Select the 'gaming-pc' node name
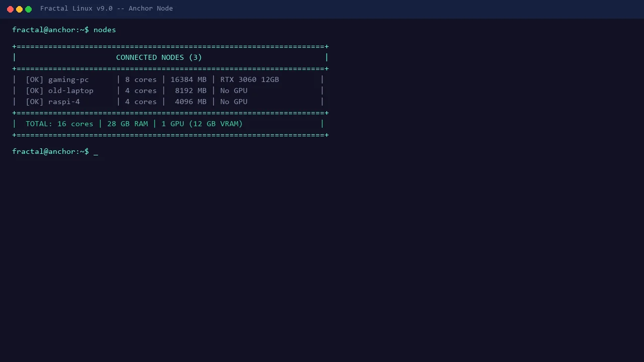644x362 pixels. [68, 79]
